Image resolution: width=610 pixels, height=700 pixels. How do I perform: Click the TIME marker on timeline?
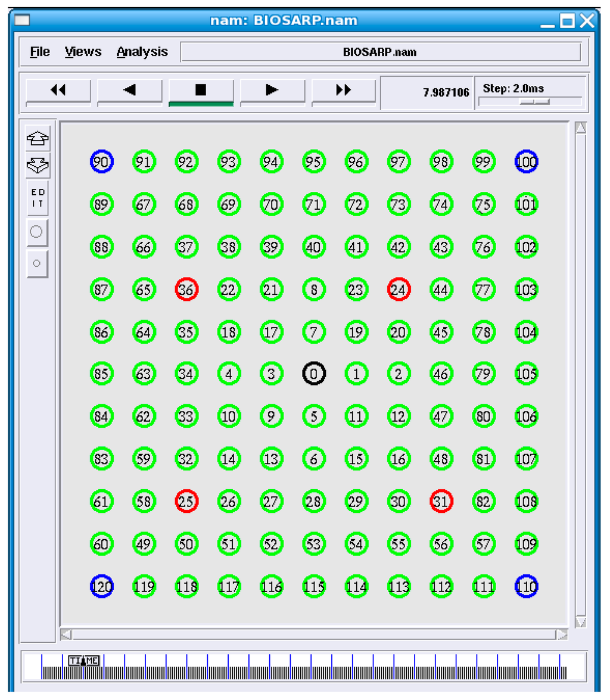pos(83,660)
